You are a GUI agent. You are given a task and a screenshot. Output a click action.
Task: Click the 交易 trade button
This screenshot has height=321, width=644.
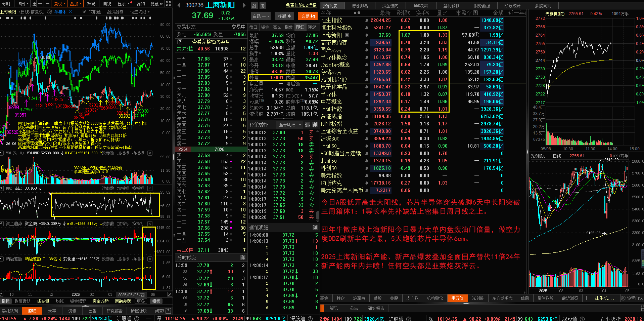[x=308, y=16]
